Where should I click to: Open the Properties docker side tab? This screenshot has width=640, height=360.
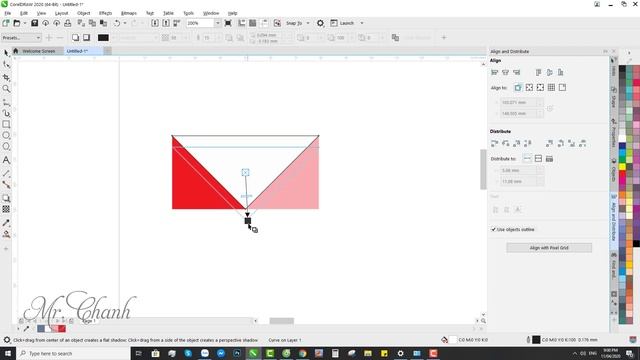click(x=613, y=133)
